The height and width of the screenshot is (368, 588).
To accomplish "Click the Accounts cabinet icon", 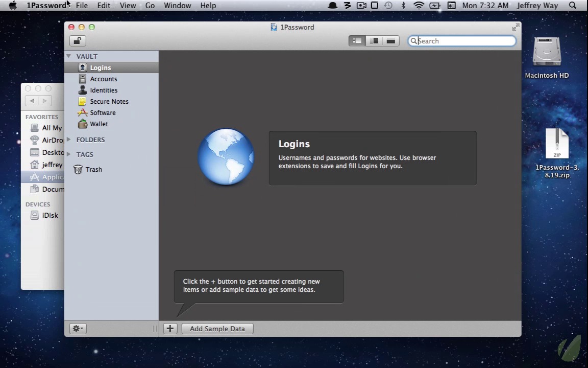I will click(83, 79).
